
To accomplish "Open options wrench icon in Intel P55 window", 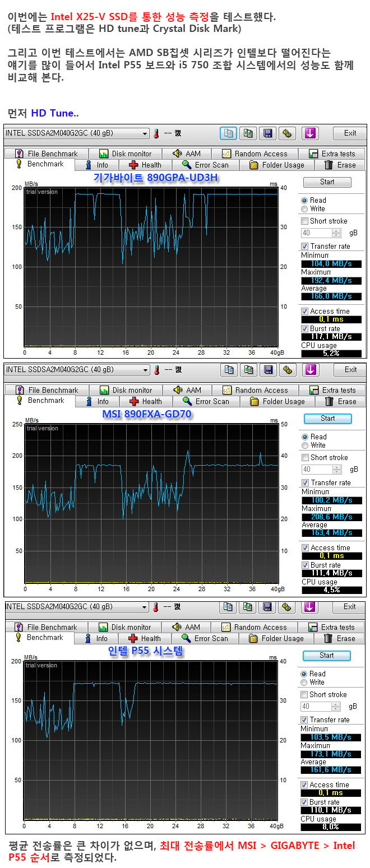I will coord(288,607).
